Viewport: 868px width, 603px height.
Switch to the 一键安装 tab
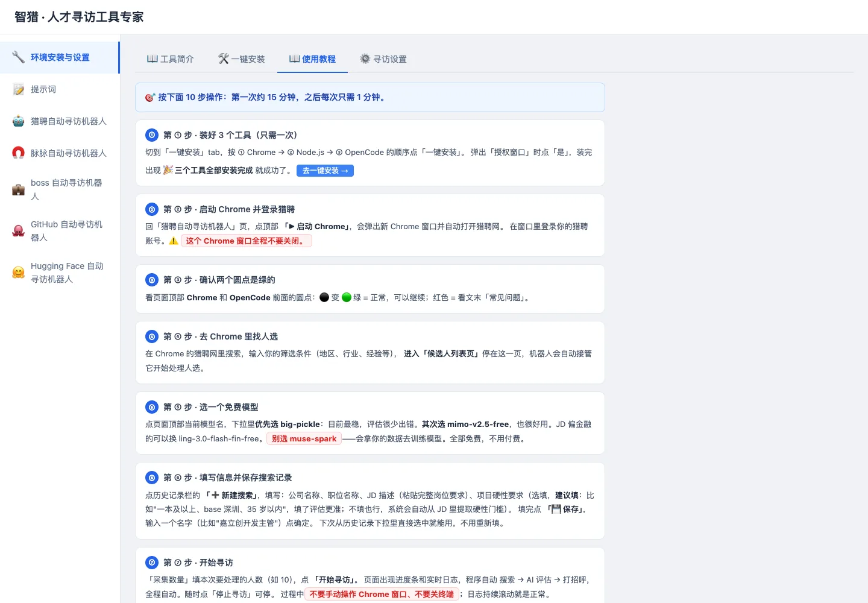click(242, 59)
